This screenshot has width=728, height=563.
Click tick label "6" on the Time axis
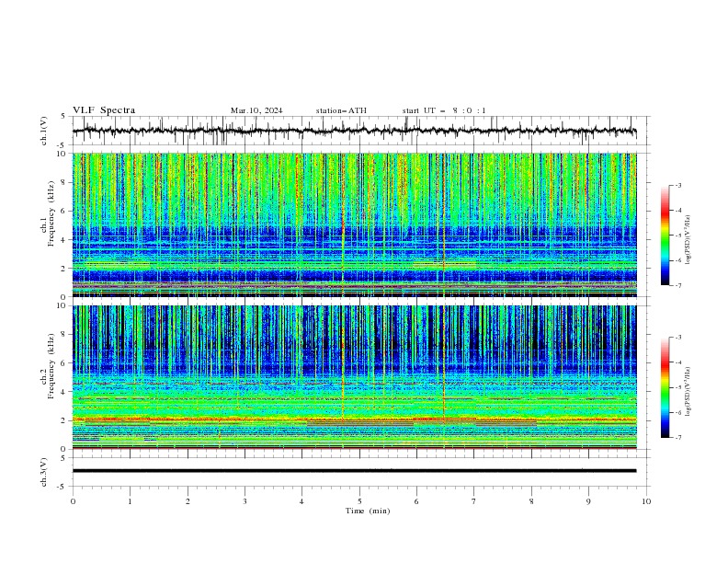[x=416, y=501]
